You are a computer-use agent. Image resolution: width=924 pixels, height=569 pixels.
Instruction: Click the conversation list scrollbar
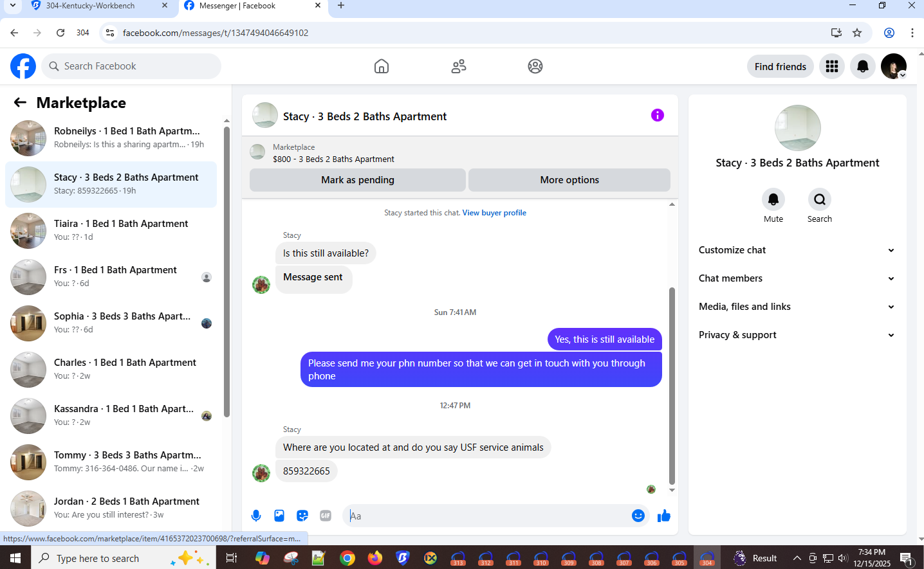[x=226, y=271]
